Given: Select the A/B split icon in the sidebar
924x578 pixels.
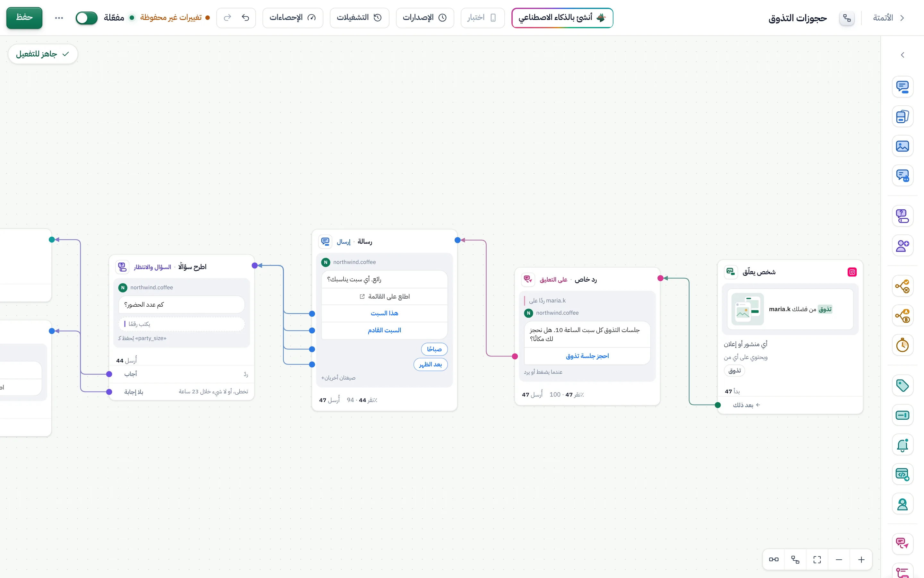Looking at the screenshot, I should click(x=902, y=316).
